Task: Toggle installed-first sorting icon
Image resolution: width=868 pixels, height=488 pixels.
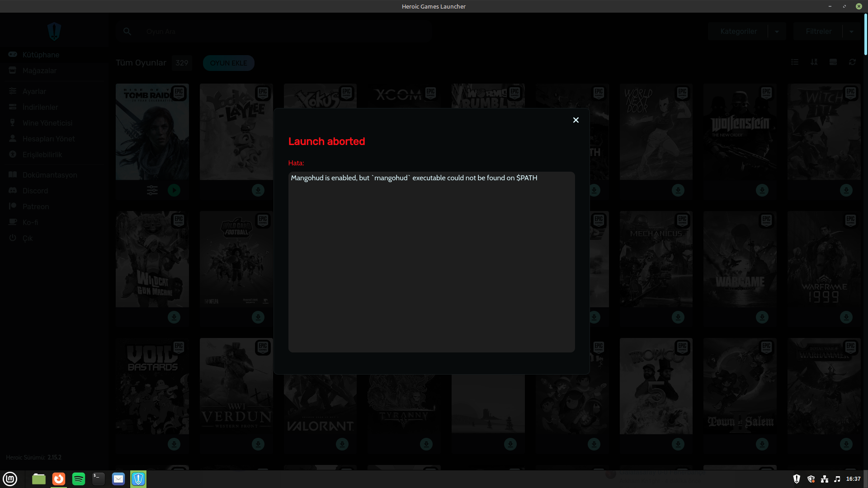Action: coord(833,62)
